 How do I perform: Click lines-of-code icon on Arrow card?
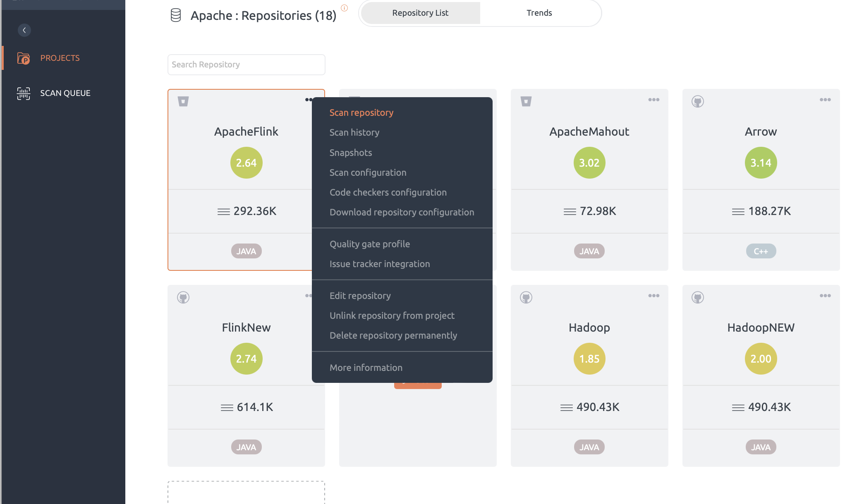(x=738, y=212)
